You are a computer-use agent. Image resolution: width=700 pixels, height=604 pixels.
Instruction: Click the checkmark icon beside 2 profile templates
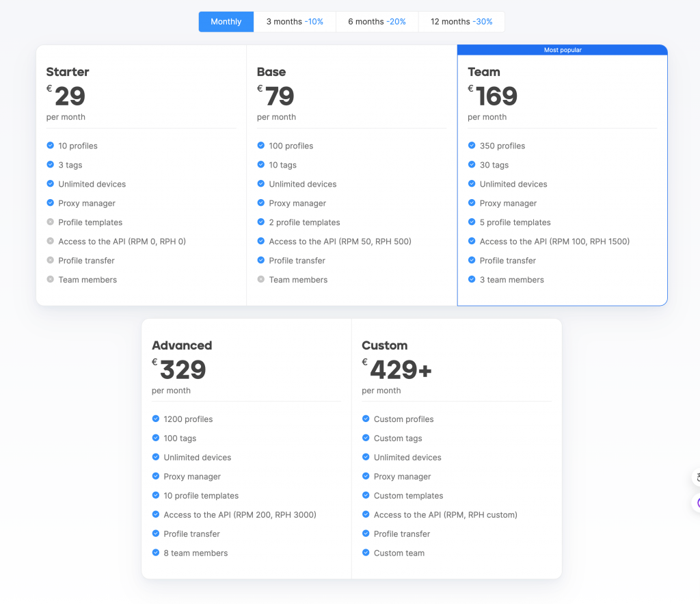[261, 222]
